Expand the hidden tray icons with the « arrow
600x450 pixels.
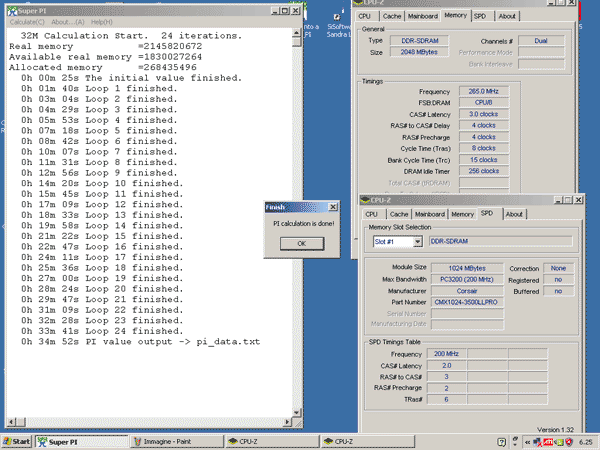528,442
